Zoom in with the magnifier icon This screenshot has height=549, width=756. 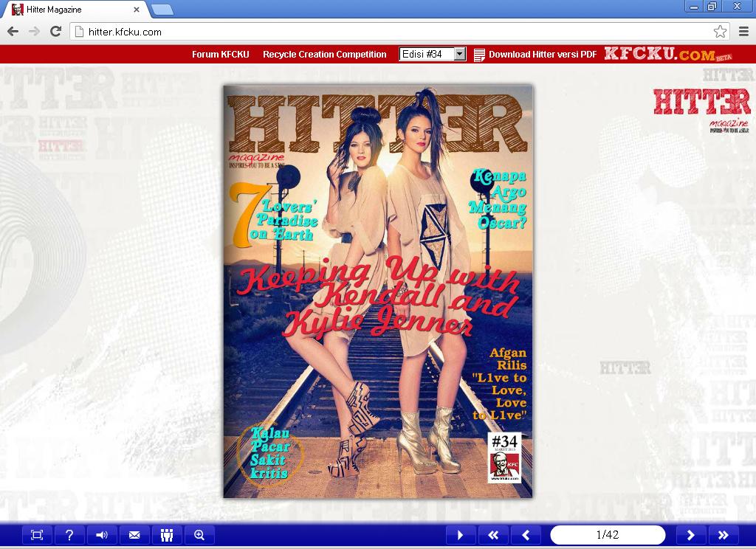199,535
